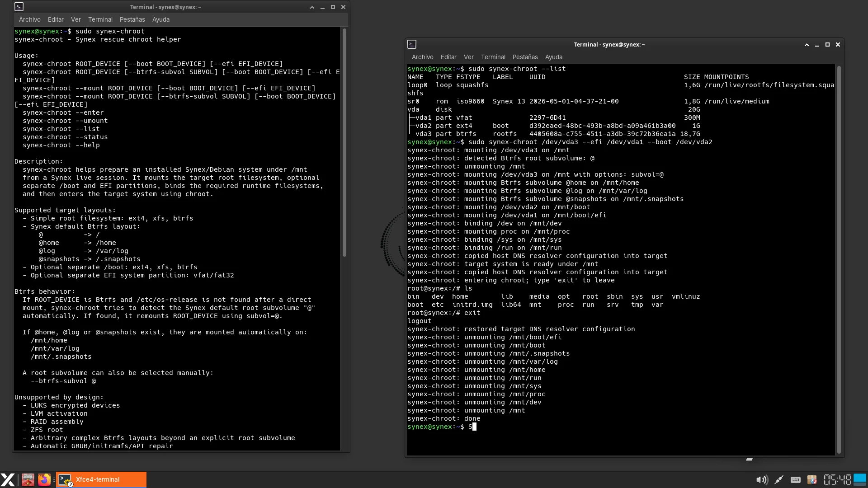Click the prompt cursor in right terminal
Image resolution: width=868 pixels, height=488 pixels.
[474, 427]
